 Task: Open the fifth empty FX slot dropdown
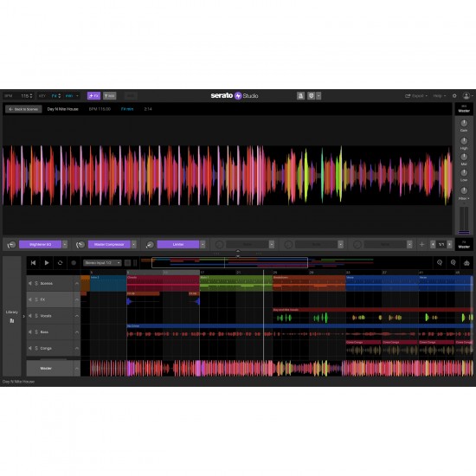(x=341, y=244)
